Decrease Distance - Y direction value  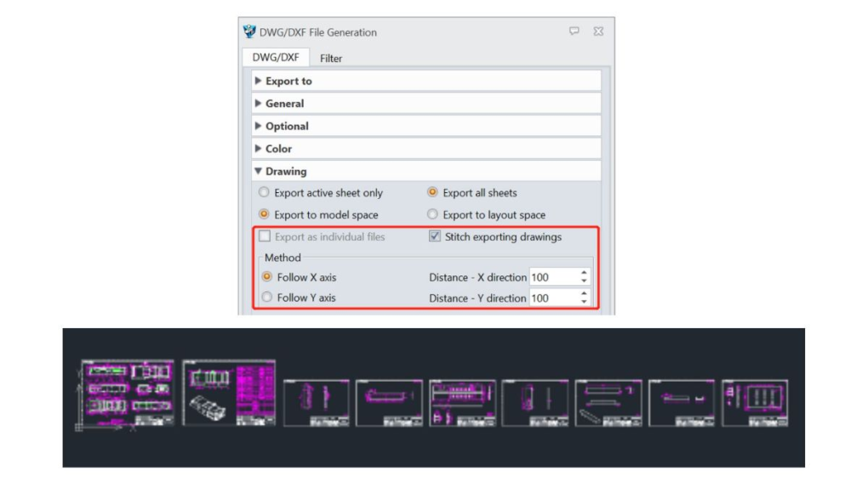click(584, 302)
